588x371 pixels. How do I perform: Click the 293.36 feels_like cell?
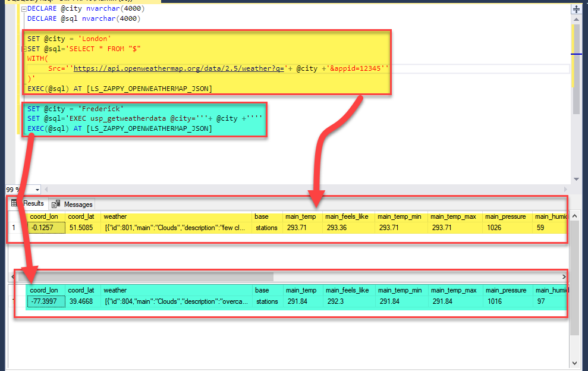coord(348,228)
